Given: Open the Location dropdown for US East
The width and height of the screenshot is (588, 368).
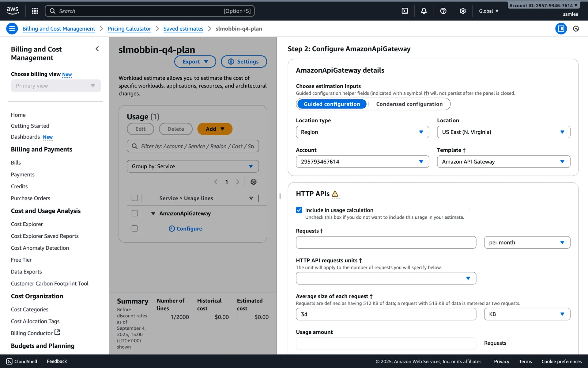Looking at the screenshot, I should tap(503, 132).
